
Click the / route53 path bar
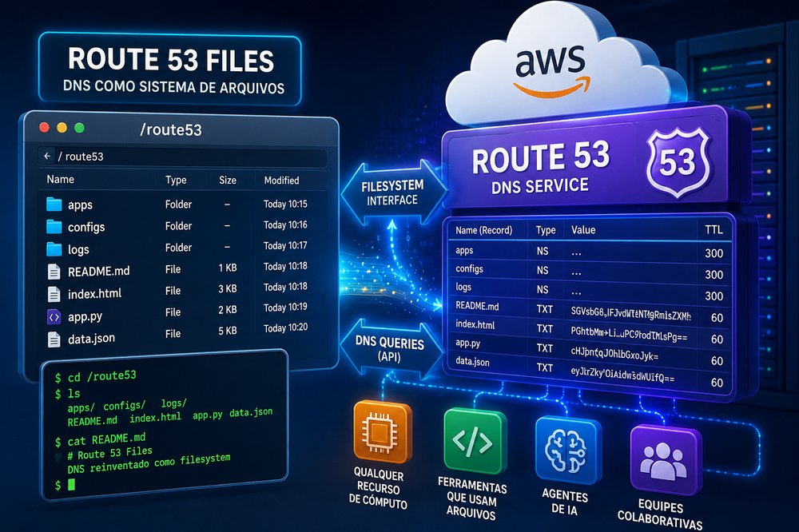coord(182,157)
